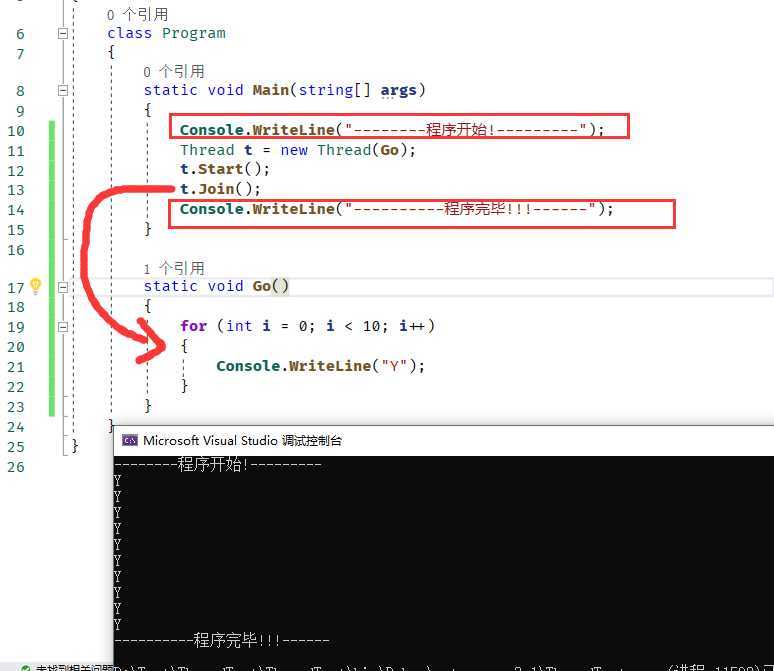Collapse the class Program code block

(x=63, y=34)
